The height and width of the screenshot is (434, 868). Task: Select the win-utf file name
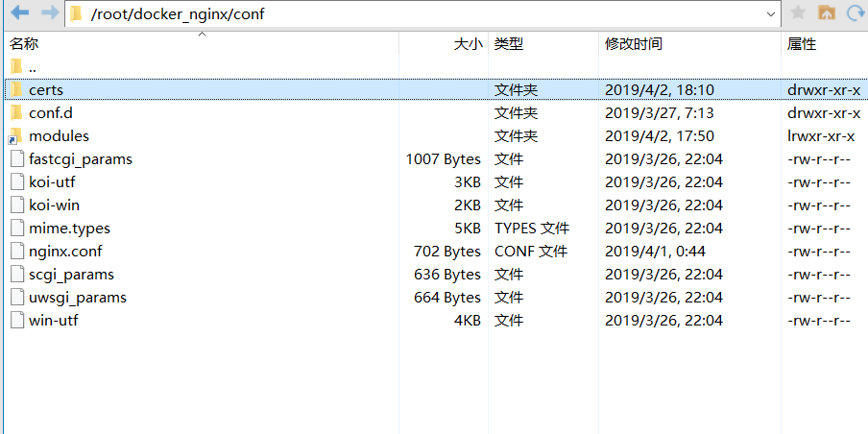coord(53,321)
